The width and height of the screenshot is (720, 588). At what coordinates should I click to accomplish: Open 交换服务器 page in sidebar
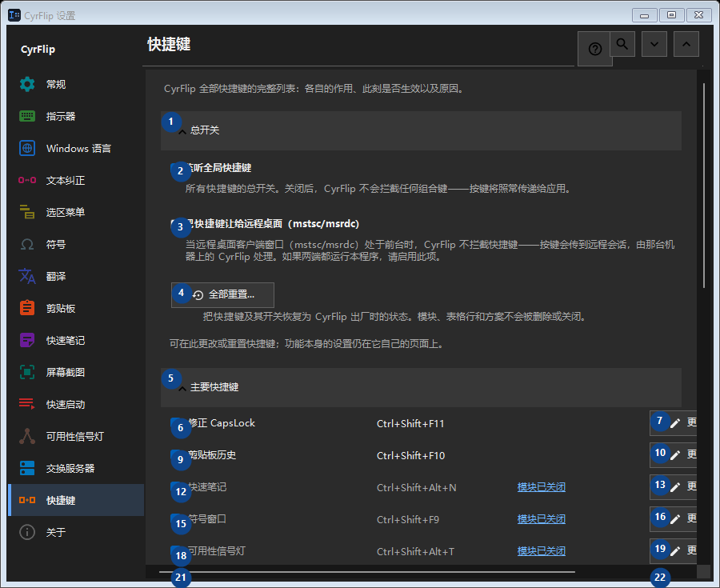[x=76, y=468]
